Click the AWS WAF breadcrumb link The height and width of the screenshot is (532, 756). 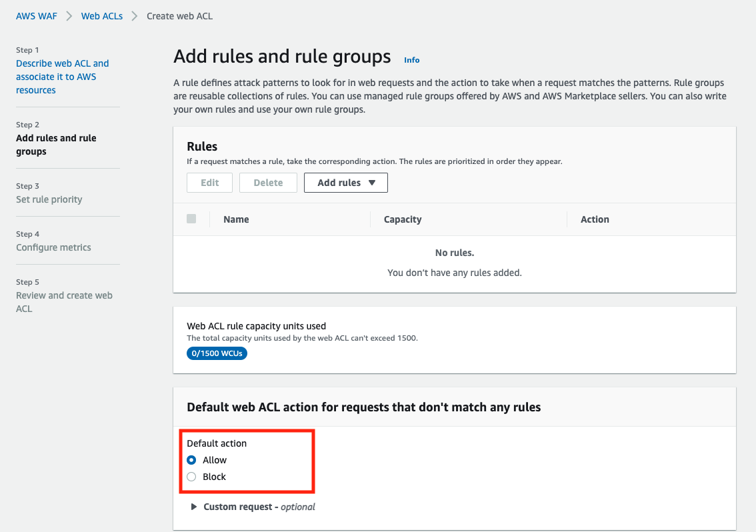pyautogui.click(x=37, y=16)
